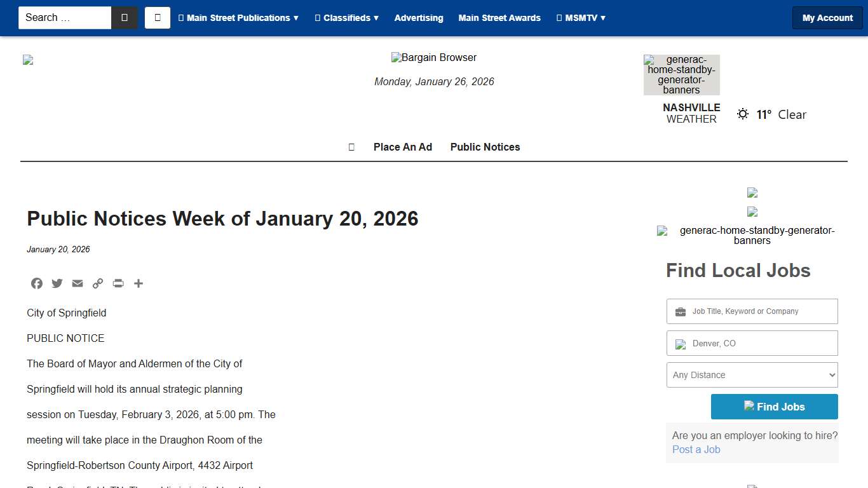868x488 pixels.
Task: Open the Classifieds dropdown menu
Action: 347,18
